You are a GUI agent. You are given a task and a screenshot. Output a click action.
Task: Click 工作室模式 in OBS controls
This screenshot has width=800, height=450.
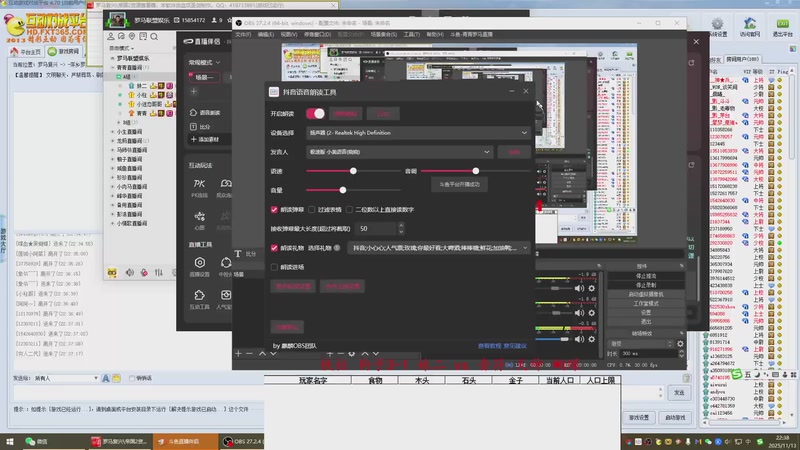point(646,304)
